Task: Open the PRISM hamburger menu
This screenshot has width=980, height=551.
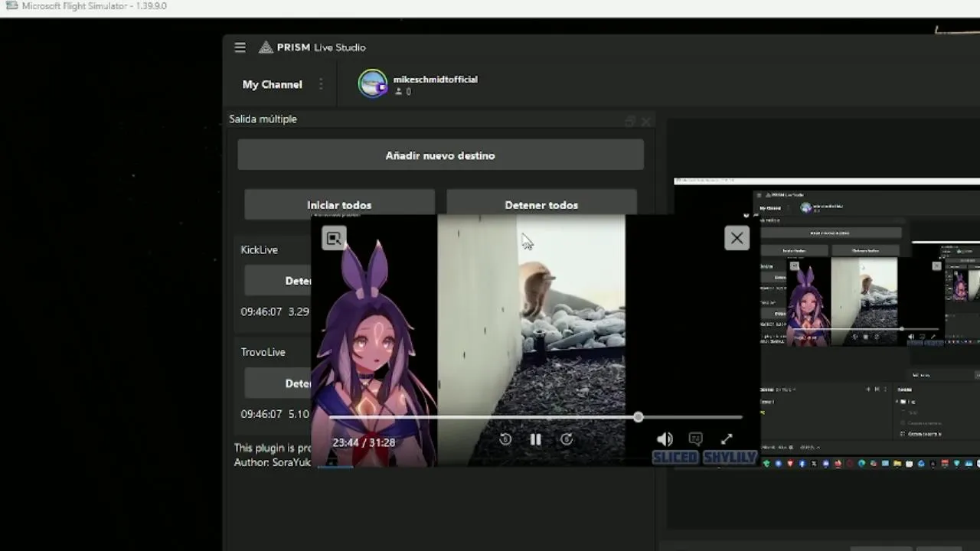Action: coord(240,47)
